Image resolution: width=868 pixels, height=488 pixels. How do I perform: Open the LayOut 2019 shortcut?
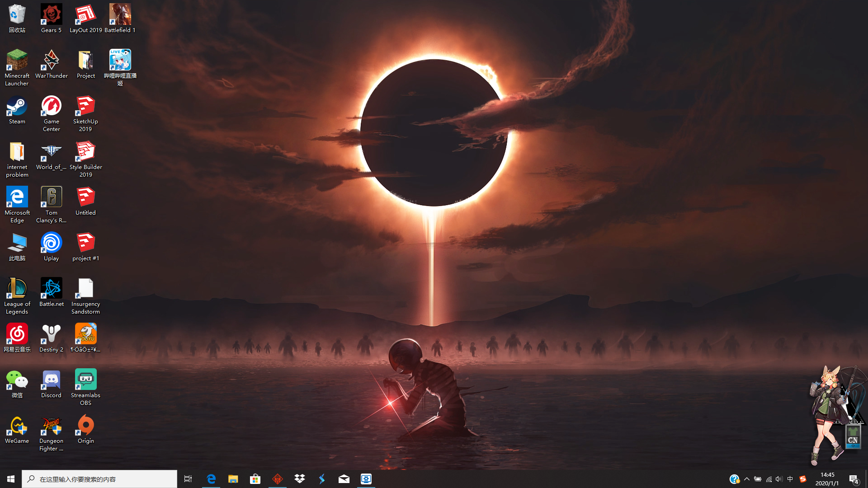(x=86, y=19)
